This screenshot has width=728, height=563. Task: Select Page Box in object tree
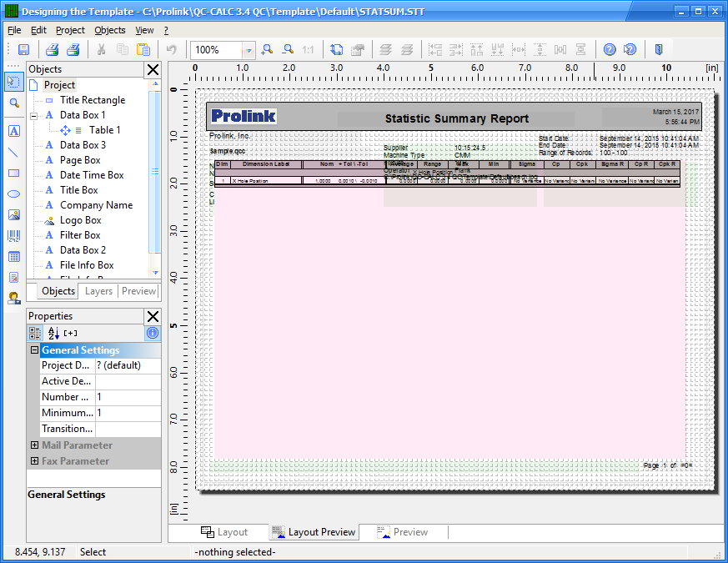[x=80, y=160]
